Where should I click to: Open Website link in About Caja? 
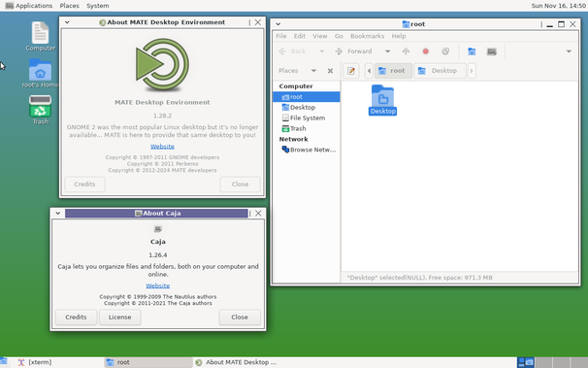tap(158, 285)
